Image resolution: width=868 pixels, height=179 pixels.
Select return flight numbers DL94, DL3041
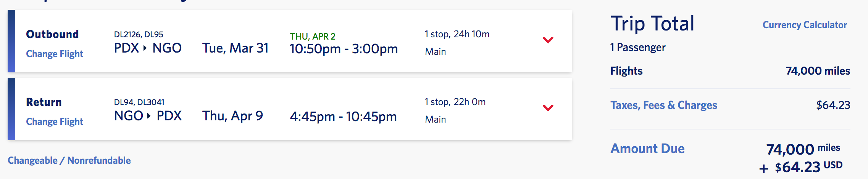click(139, 102)
